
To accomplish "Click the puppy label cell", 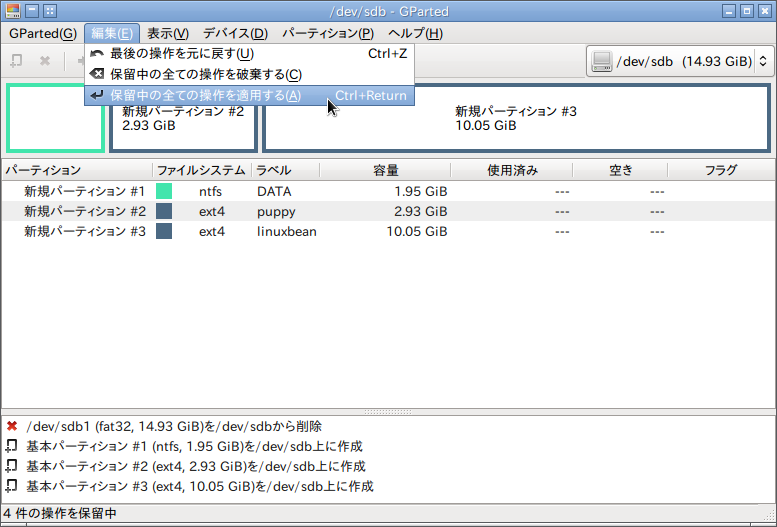I will click(x=276, y=212).
